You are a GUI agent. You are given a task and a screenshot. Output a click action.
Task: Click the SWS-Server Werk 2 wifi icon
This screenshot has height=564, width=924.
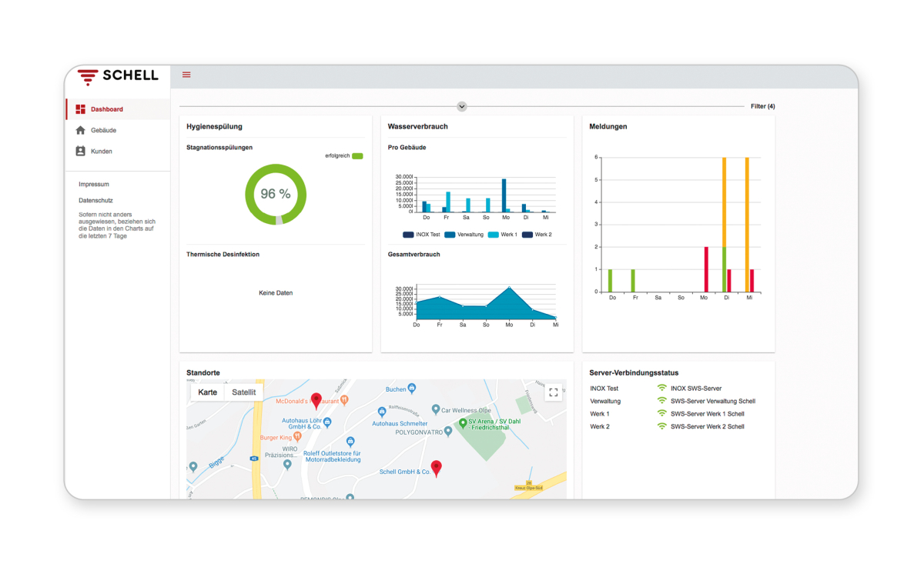click(661, 426)
